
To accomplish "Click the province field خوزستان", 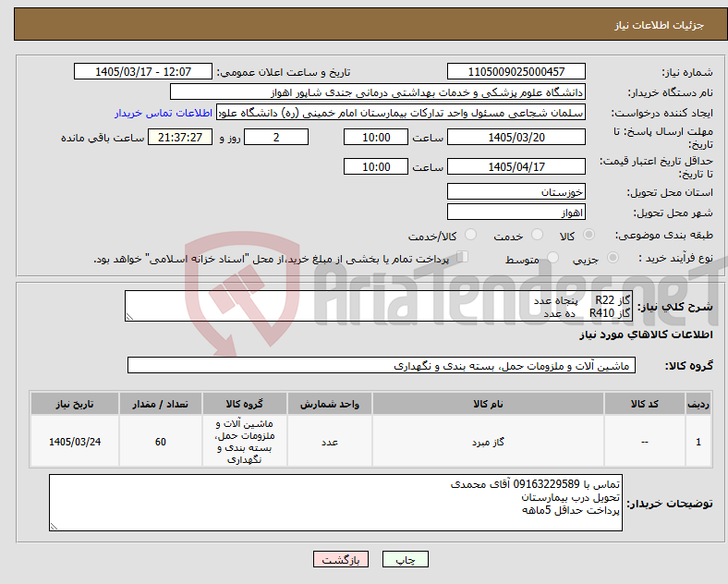I will click(516, 191).
